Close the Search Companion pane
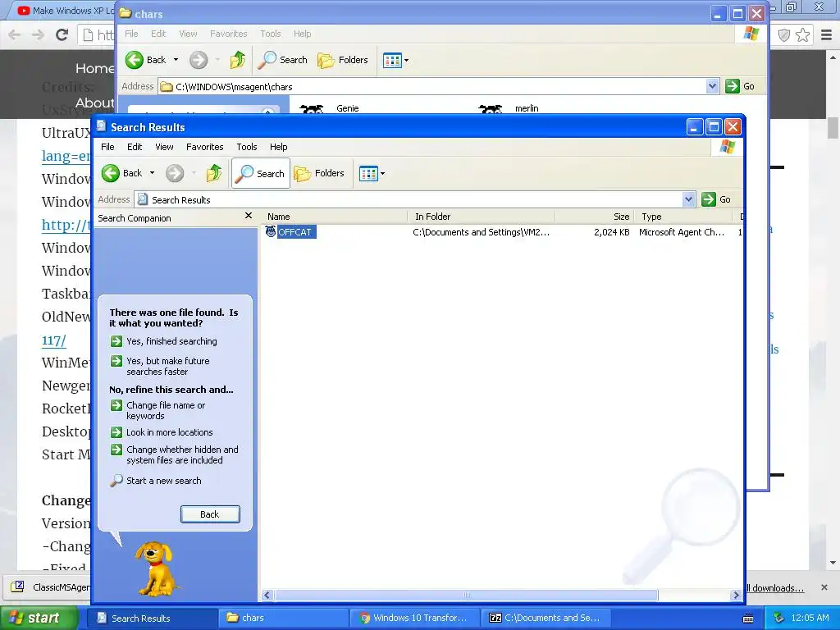Image resolution: width=840 pixels, height=630 pixels. (x=248, y=216)
